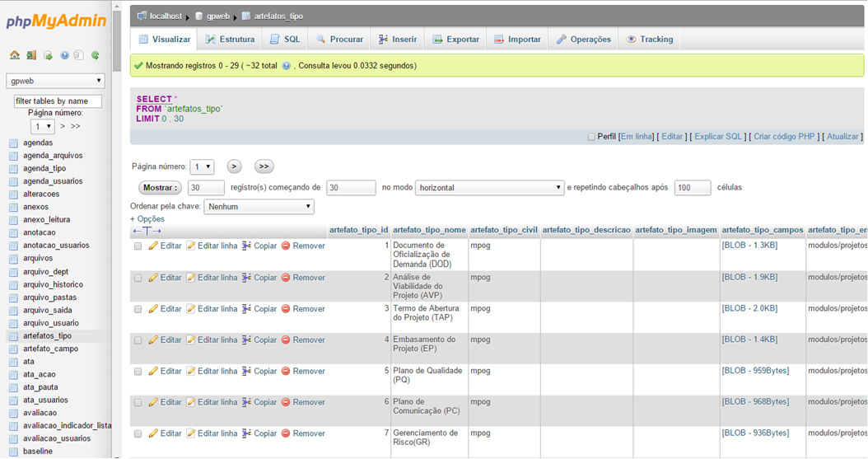Enable the Perfil checkbox
Viewport: 868px width, 459px height.
[591, 137]
